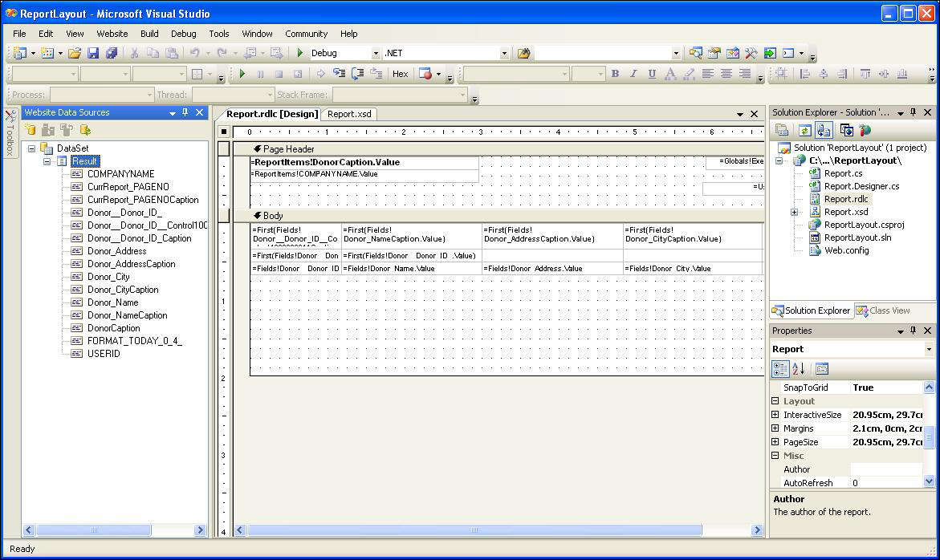This screenshot has height=560, width=940.
Task: Open the Website menu
Action: pyautogui.click(x=112, y=34)
